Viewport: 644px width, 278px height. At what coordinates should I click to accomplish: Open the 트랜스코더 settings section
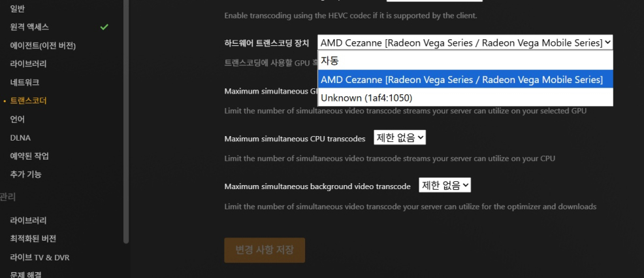28,101
